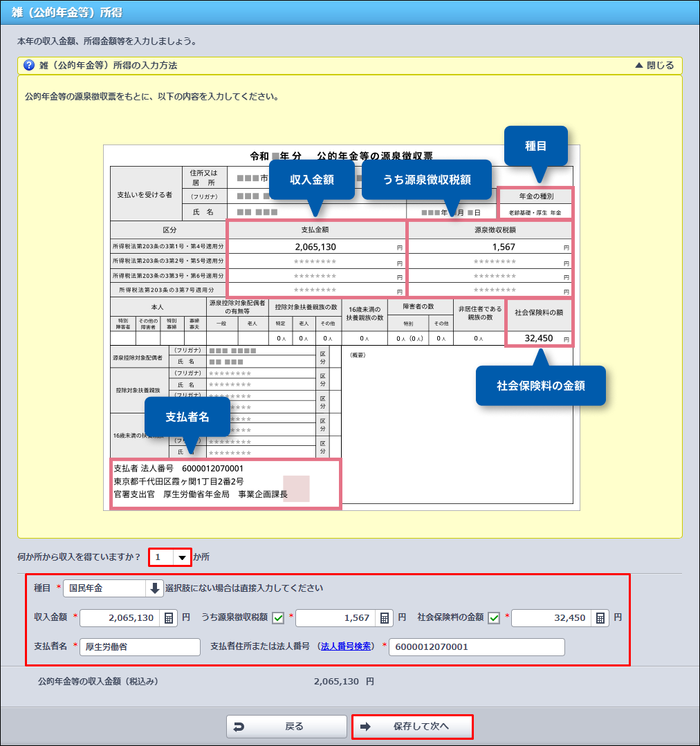
Task: Click the blue help question mark icon
Action: click(x=29, y=66)
